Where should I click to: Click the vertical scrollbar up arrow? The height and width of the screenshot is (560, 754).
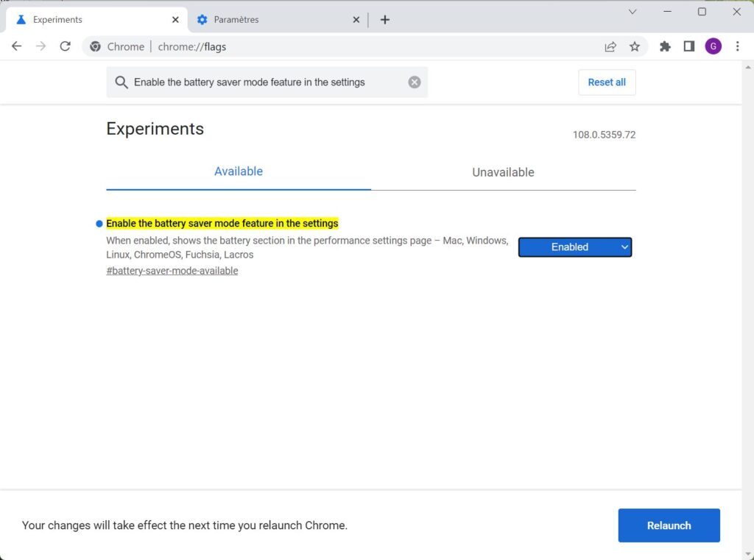pos(748,67)
